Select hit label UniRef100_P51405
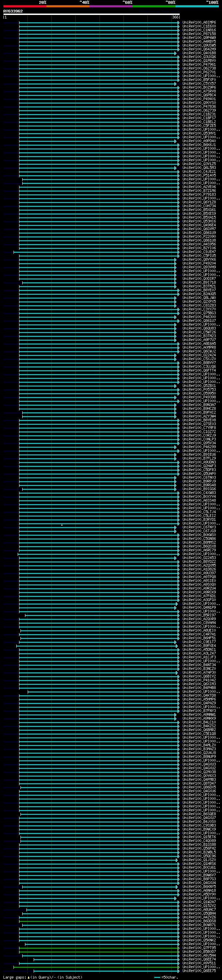222x980 pixels. click(x=199, y=175)
